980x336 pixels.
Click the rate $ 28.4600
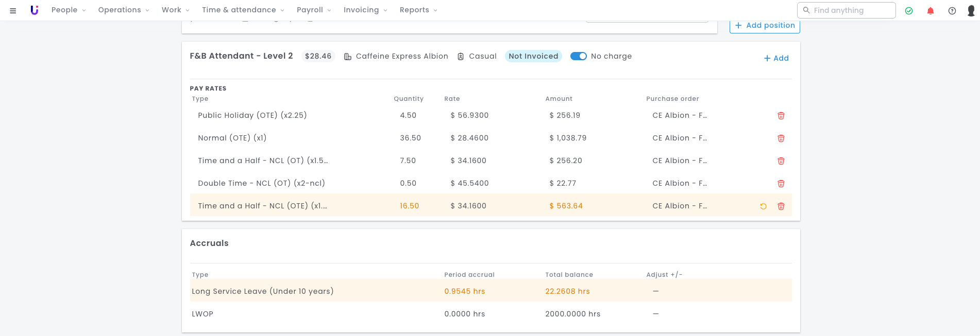point(469,138)
